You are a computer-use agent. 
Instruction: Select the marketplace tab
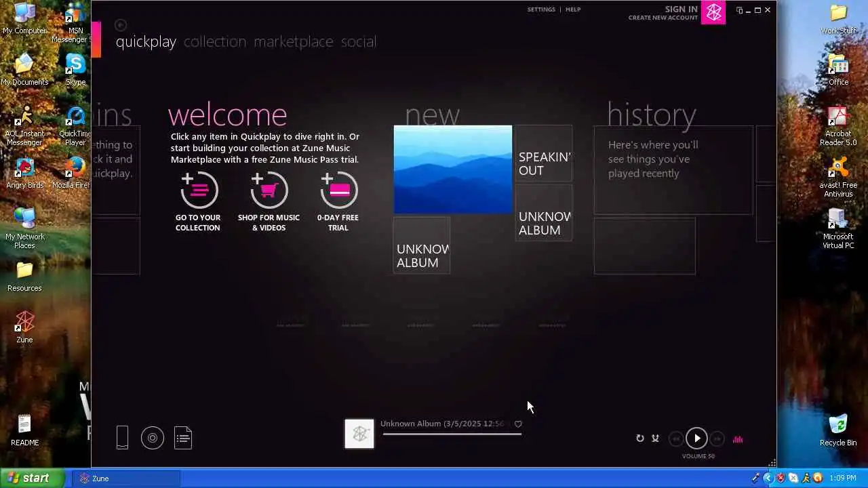(x=294, y=42)
